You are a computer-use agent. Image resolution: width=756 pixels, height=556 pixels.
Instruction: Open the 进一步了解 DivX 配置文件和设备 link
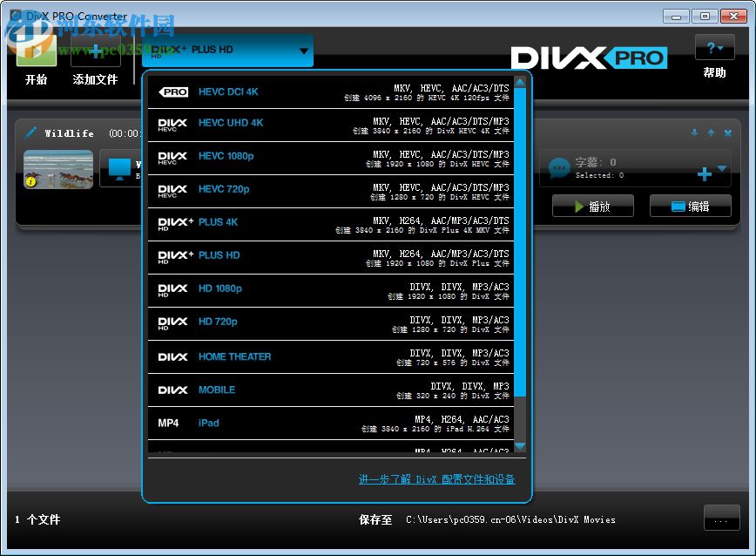tap(435, 479)
